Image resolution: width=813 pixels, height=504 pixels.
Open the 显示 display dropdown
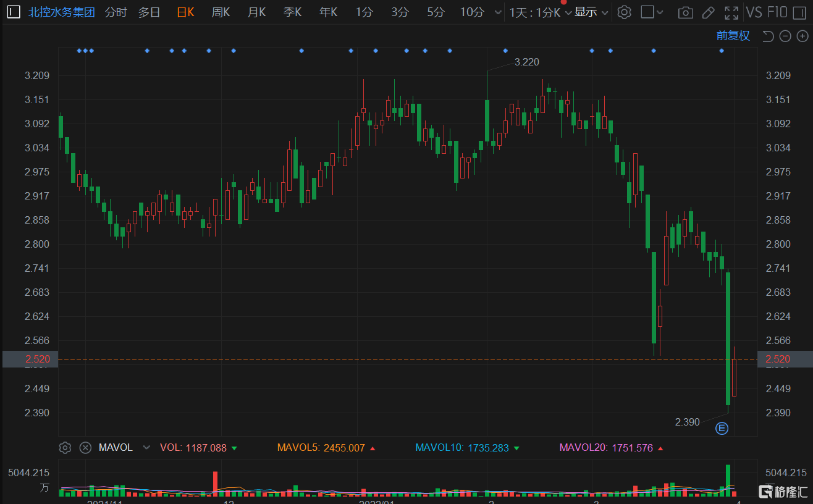coord(591,12)
